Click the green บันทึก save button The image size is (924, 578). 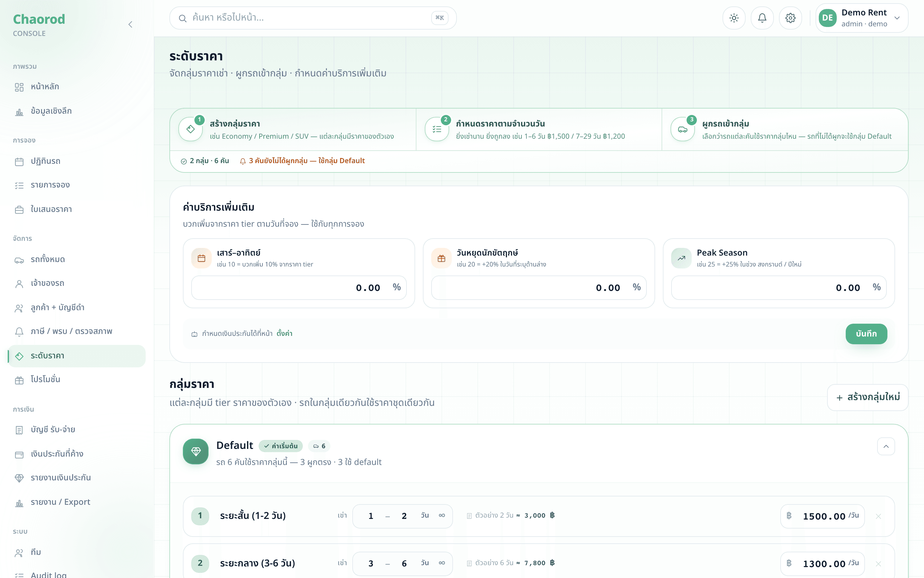point(866,334)
